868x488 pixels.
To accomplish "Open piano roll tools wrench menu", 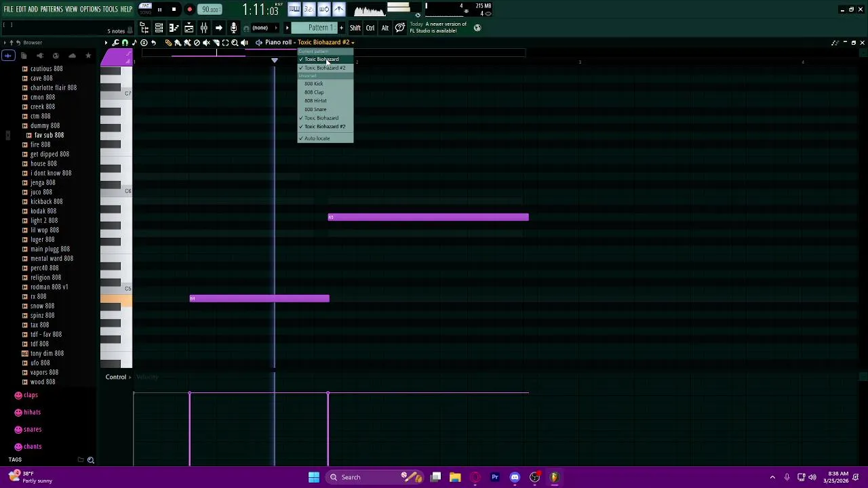I will pos(115,42).
